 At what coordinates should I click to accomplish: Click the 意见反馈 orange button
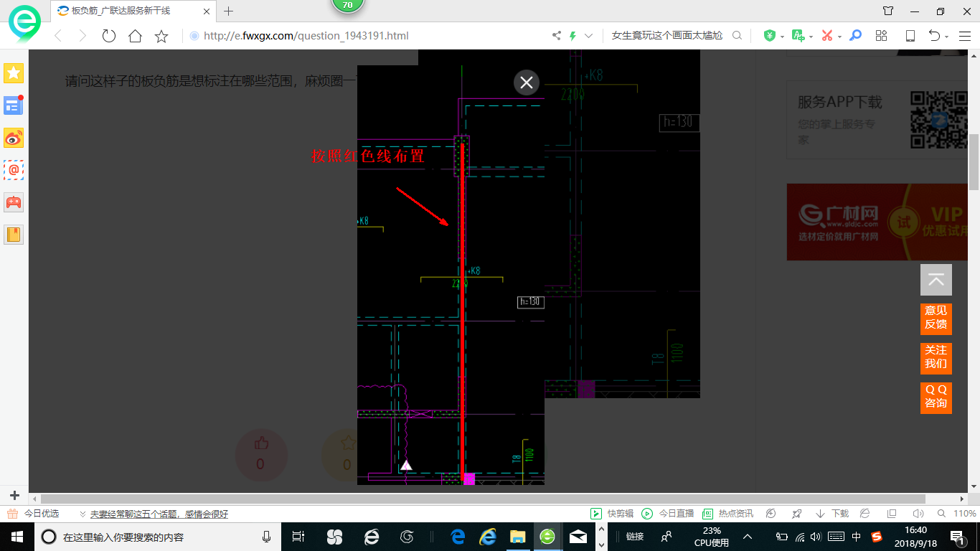[x=936, y=319]
